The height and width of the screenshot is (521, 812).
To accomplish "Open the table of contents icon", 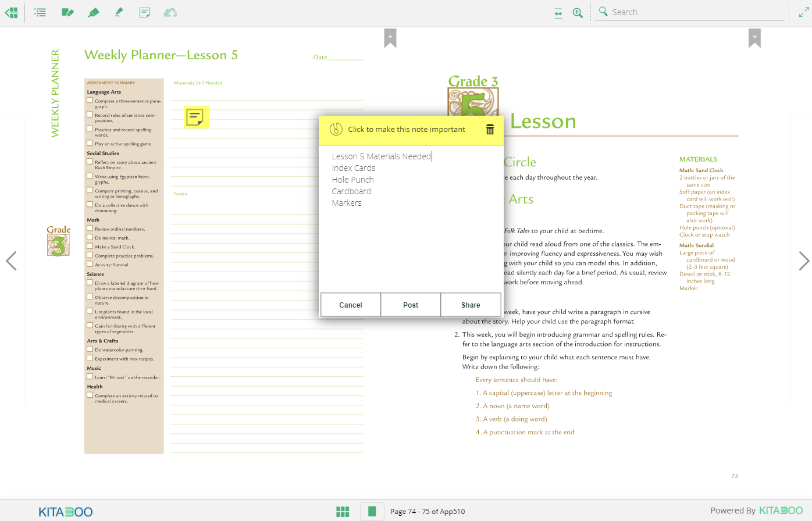I will [x=40, y=12].
